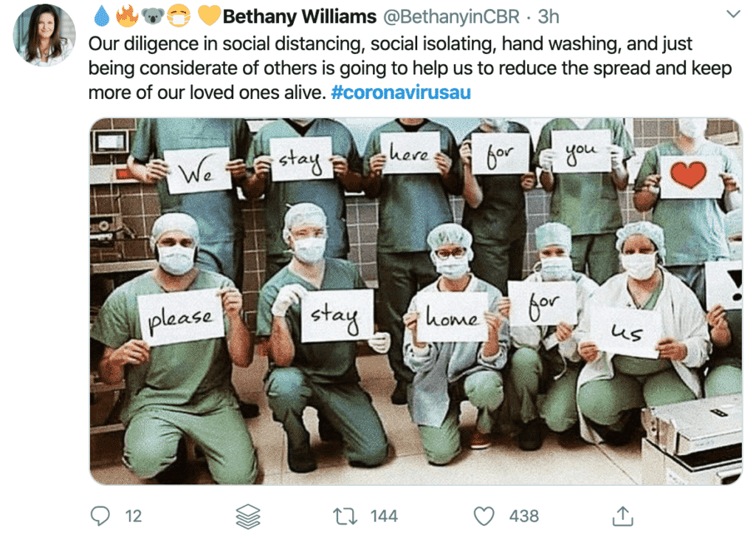Viewport: 756px width, 545px height.
Task: Like the tweet with the heart icon
Action: click(484, 515)
